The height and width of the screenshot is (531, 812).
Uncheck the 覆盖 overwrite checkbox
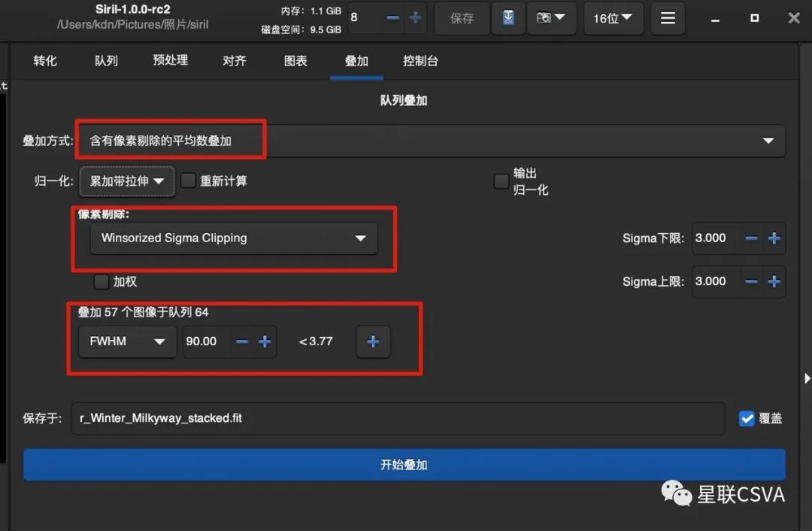click(x=747, y=418)
